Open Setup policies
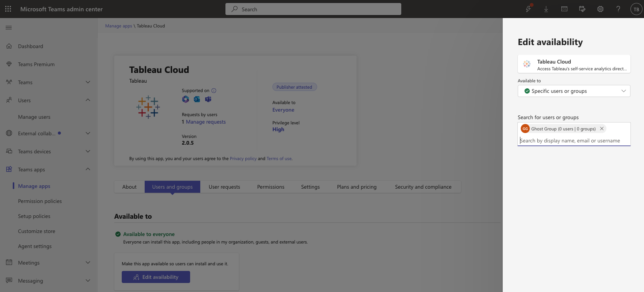644x292 pixels. pyautogui.click(x=34, y=216)
